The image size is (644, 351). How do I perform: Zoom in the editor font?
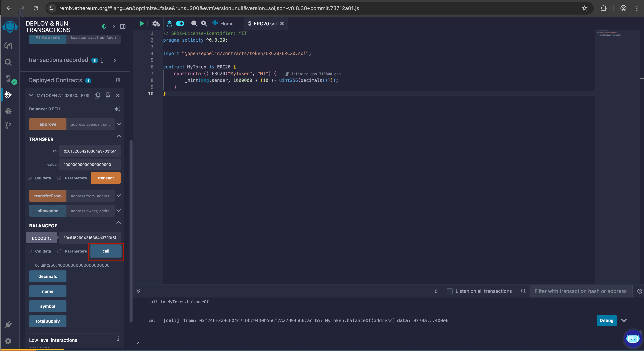tap(204, 23)
